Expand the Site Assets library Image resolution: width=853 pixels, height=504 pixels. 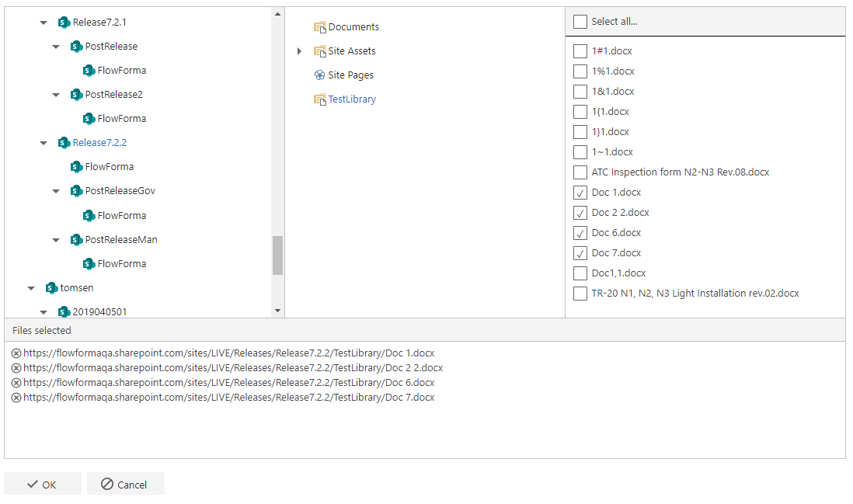[x=299, y=51]
